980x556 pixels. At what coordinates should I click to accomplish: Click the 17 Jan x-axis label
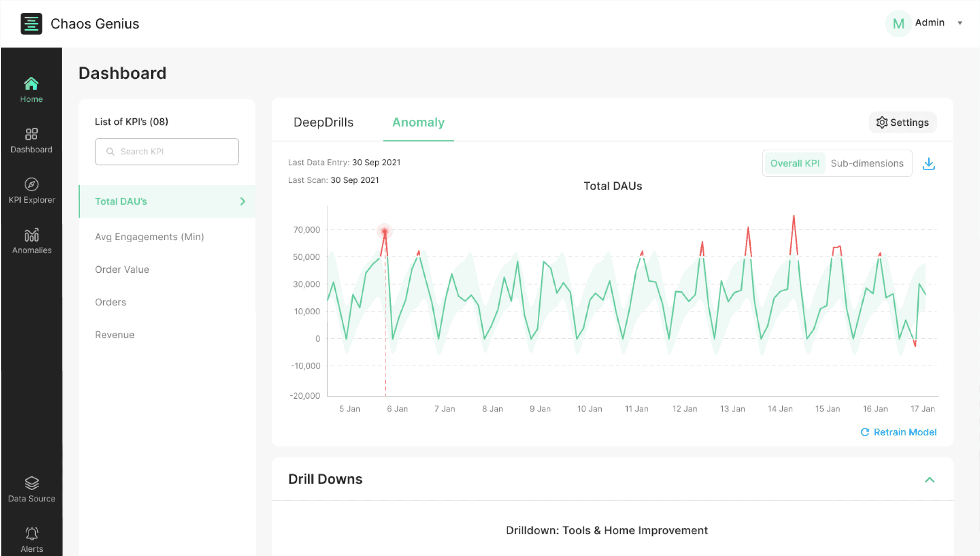click(x=923, y=409)
